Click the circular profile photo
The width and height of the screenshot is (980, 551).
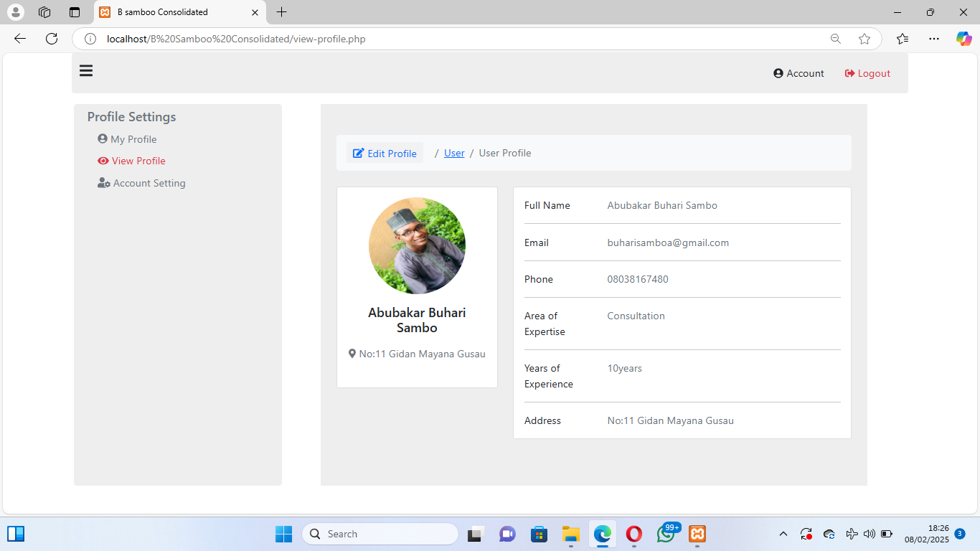pyautogui.click(x=417, y=246)
